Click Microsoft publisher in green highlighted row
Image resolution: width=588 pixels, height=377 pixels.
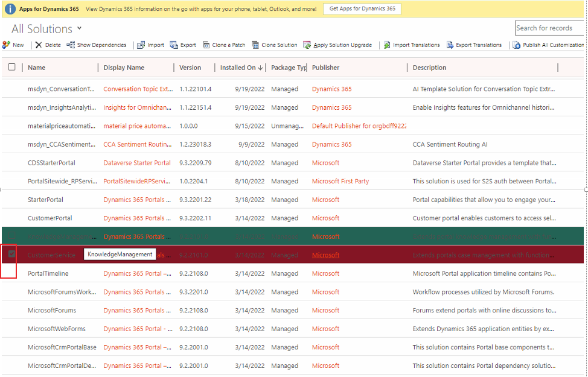pyautogui.click(x=325, y=236)
